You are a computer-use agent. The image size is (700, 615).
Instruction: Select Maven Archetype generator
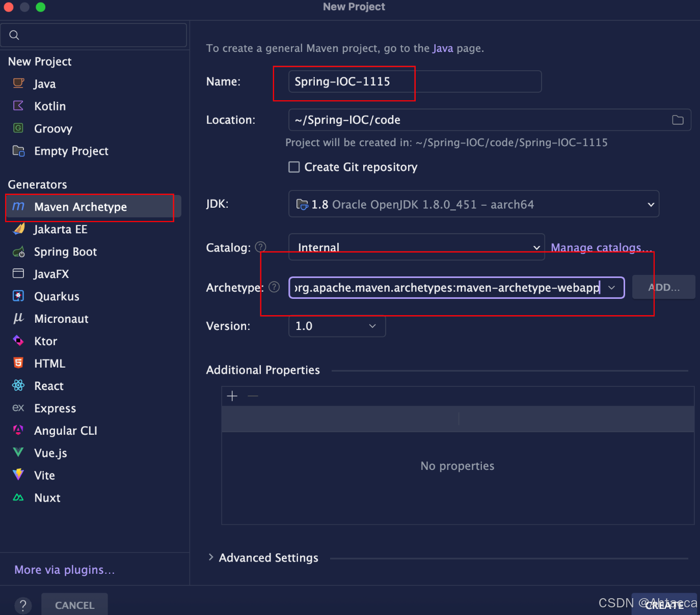[x=81, y=207]
